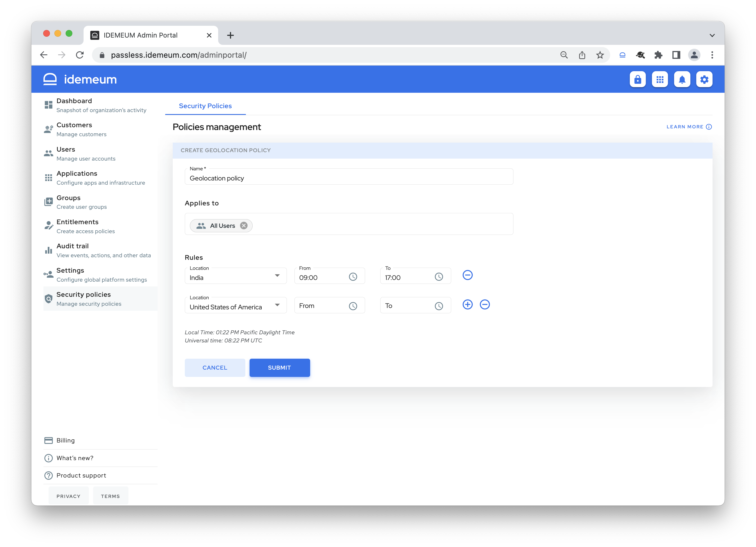Open a new browser tab
This screenshot has width=756, height=547.
[x=230, y=35]
